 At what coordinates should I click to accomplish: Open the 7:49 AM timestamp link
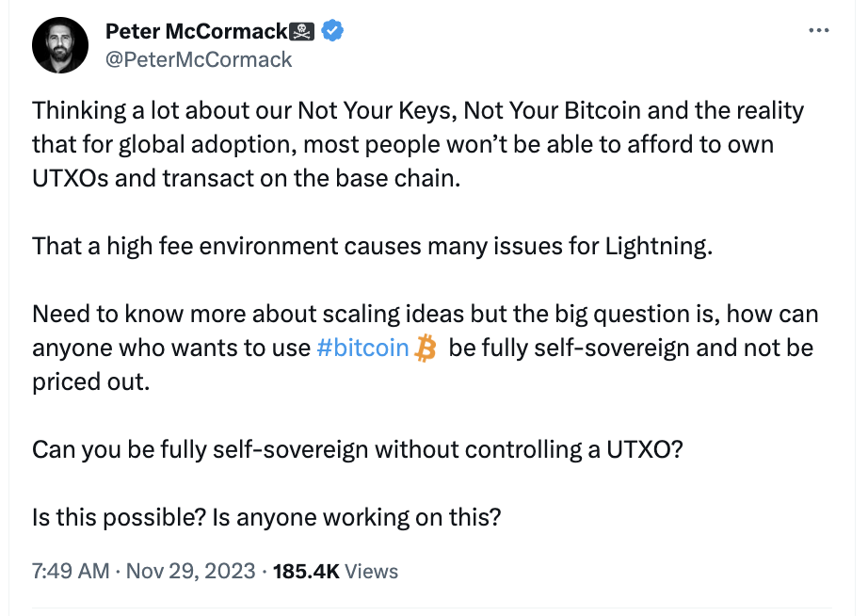tap(71, 571)
